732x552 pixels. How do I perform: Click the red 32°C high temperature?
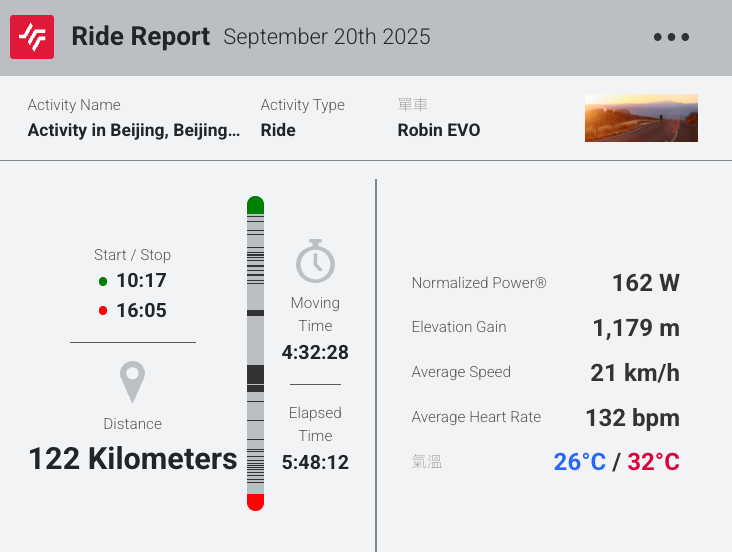pyautogui.click(x=653, y=462)
